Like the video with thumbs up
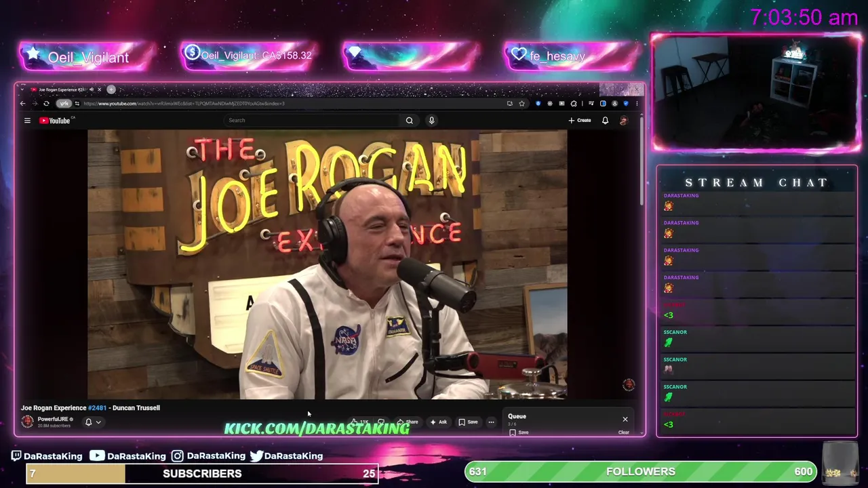868x488 pixels. [359, 422]
